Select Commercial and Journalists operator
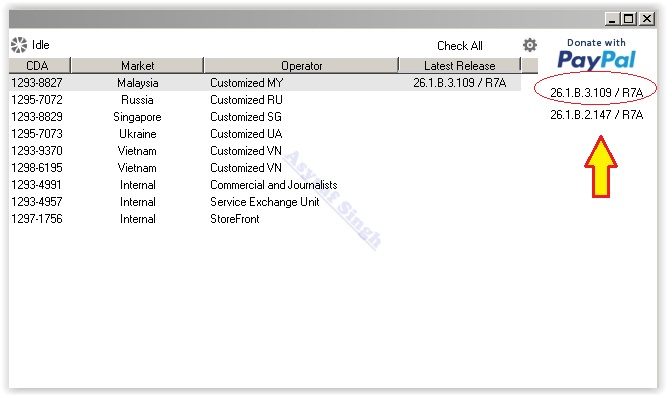Viewport: 667px width, 396px height. pyautogui.click(x=274, y=185)
